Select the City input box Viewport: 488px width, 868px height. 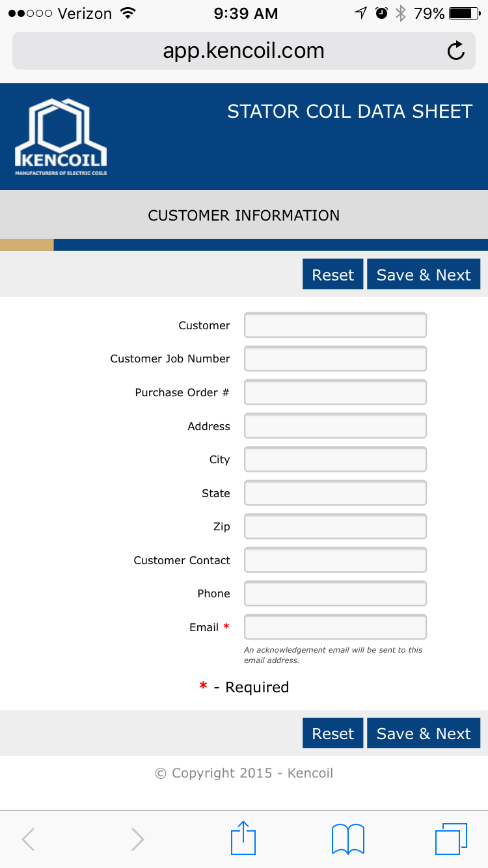click(x=335, y=459)
